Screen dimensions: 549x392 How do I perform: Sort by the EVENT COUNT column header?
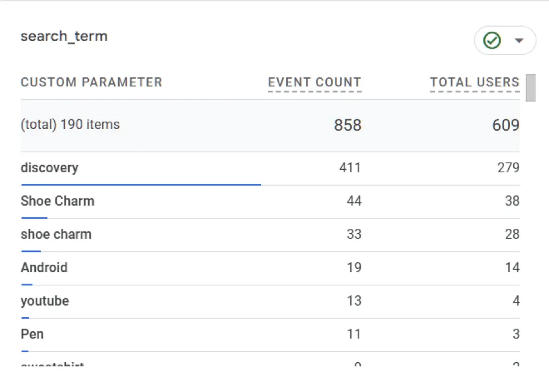[315, 83]
